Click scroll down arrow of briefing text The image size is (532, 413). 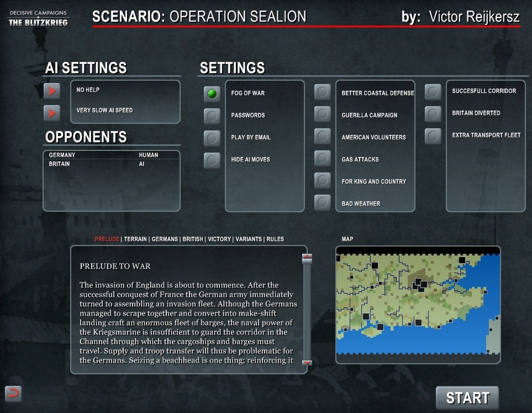[307, 363]
